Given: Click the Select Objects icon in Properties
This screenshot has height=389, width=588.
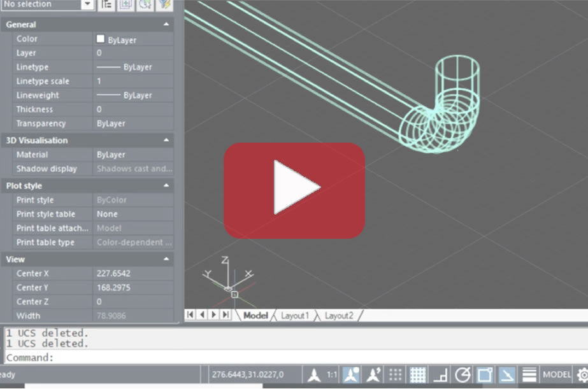Looking at the screenshot, I should (125, 4).
